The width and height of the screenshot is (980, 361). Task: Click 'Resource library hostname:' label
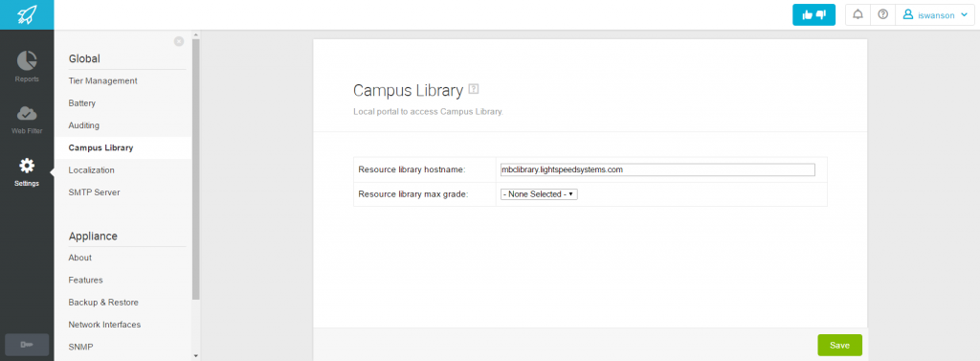412,169
